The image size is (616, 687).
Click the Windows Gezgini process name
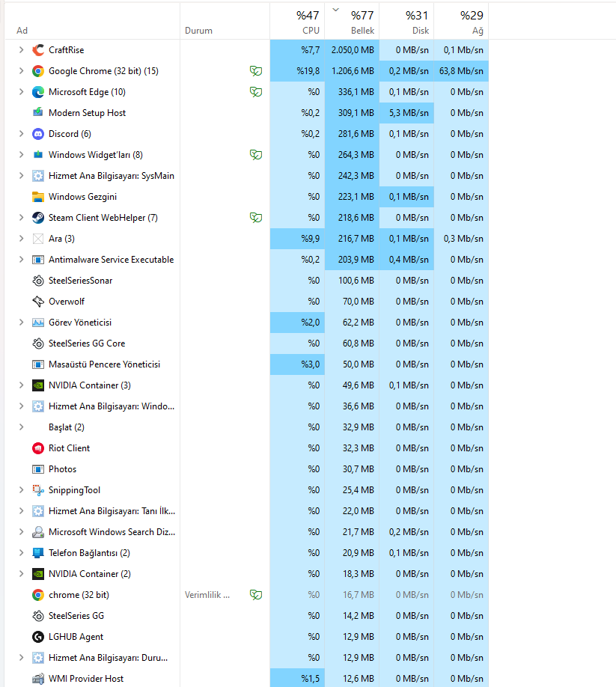click(83, 197)
